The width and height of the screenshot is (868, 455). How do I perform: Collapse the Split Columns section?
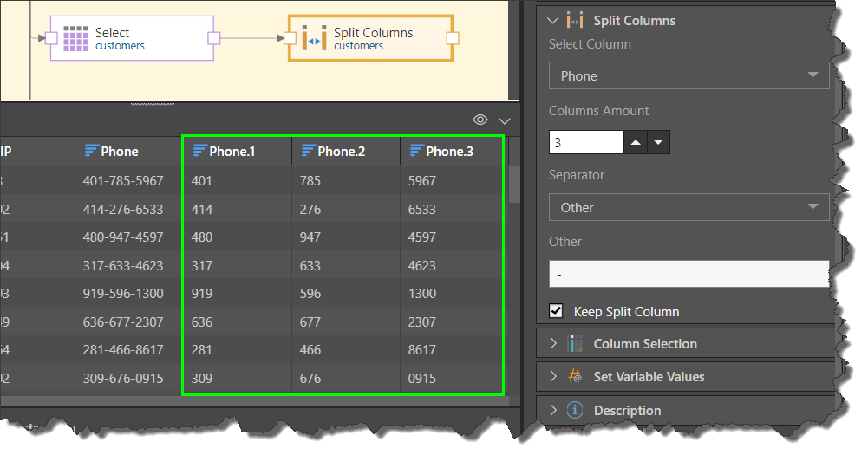553,20
